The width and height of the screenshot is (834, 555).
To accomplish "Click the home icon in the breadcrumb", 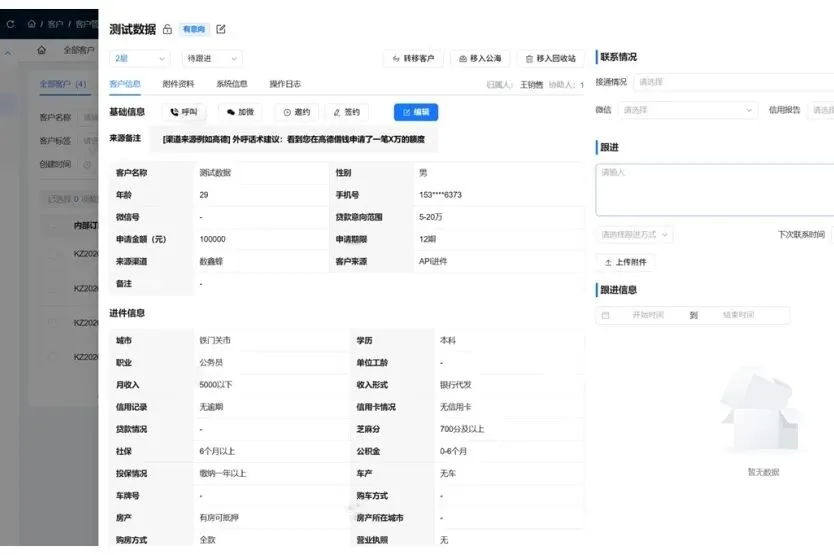I will 31,24.
